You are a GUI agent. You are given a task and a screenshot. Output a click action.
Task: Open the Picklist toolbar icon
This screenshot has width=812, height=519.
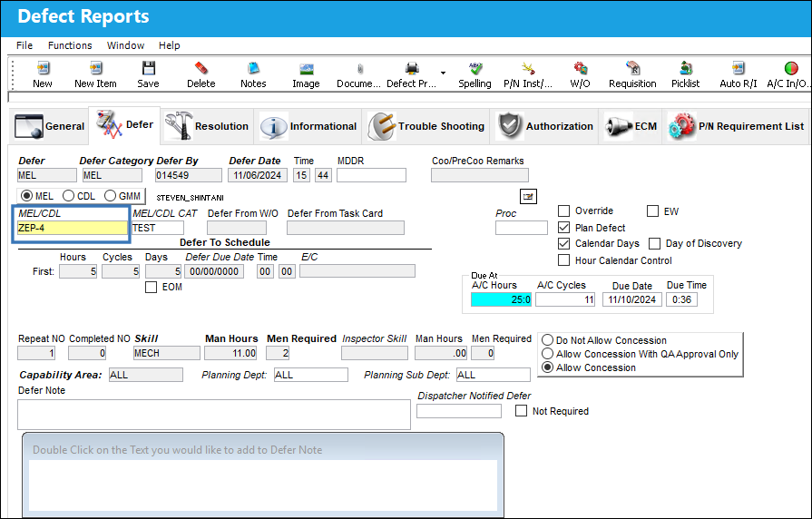coord(686,68)
